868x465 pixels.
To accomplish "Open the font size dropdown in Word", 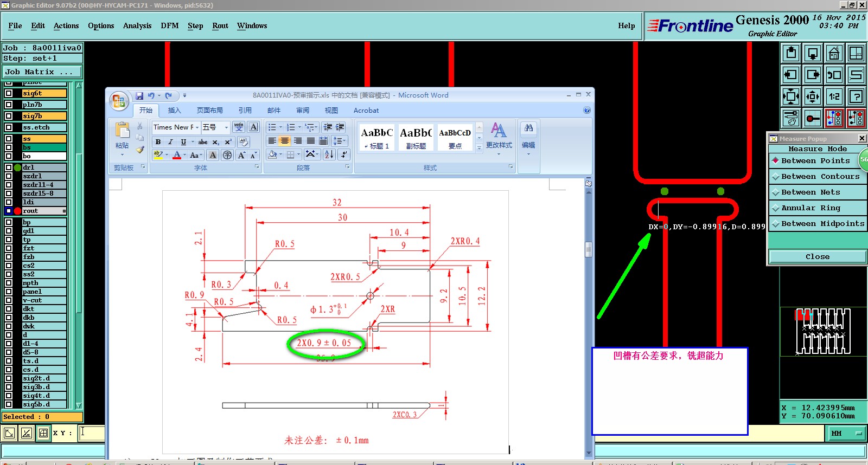I will [x=226, y=127].
